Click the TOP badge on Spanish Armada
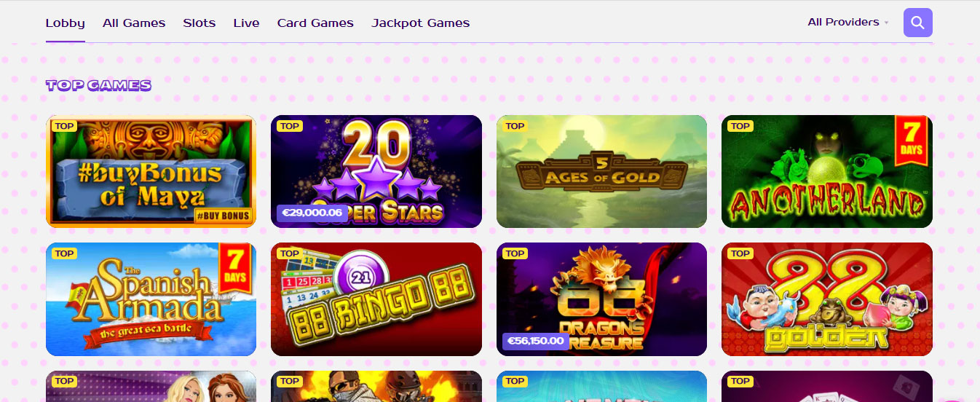980x402 pixels. (64, 253)
